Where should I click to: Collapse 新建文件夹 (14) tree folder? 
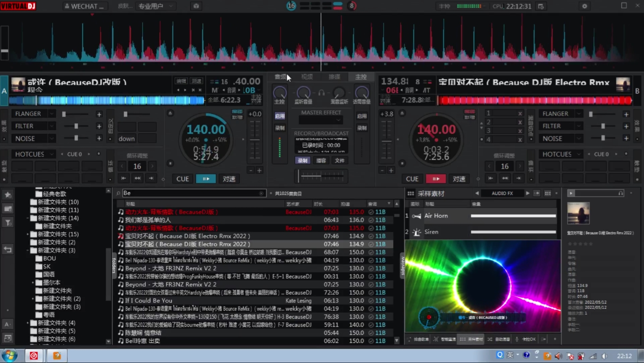[28, 218]
